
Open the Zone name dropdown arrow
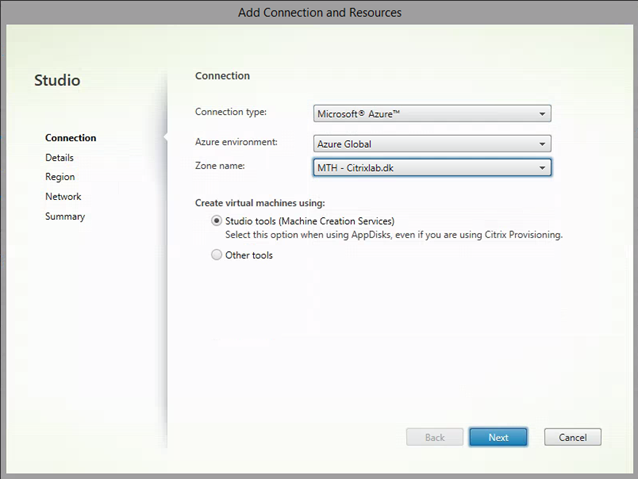pos(542,168)
